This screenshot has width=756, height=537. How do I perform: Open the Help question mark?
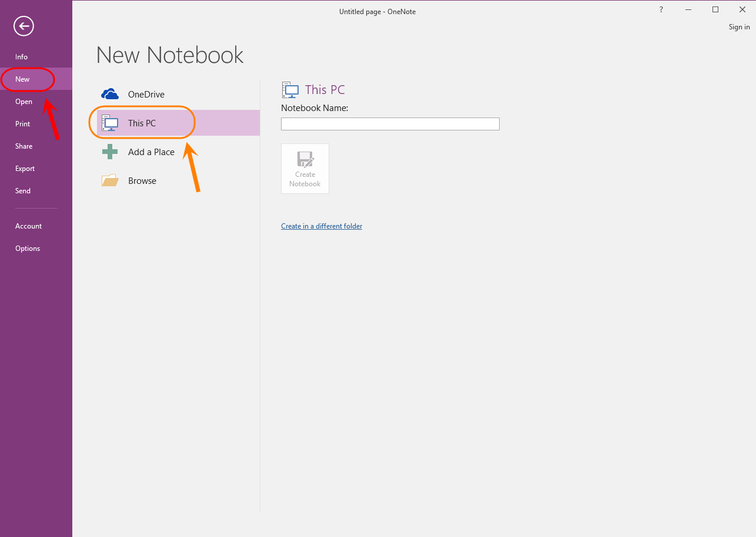(661, 9)
